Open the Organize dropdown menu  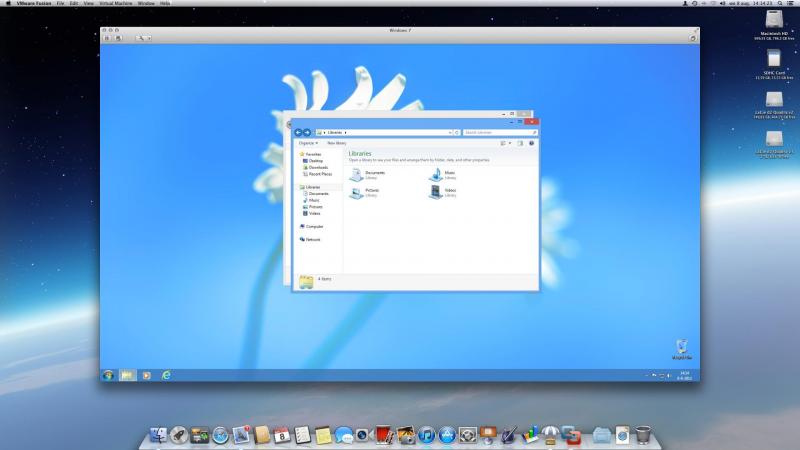tap(308, 143)
